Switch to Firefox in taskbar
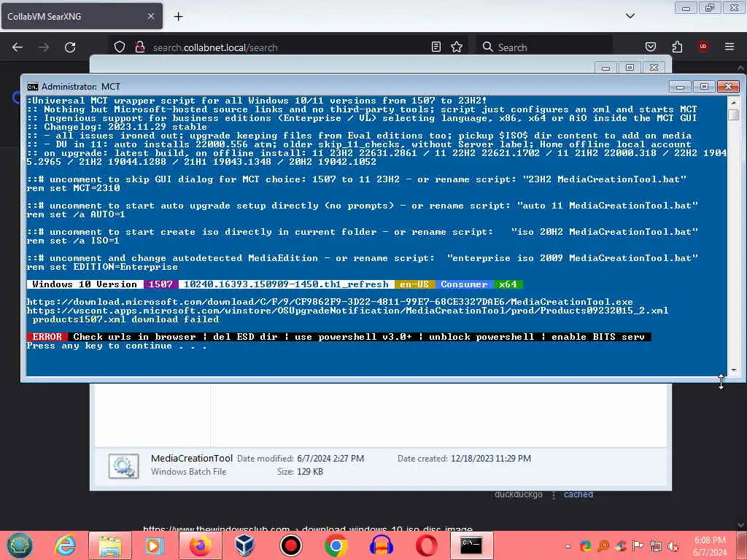This screenshot has height=560, width=747. coord(201,545)
